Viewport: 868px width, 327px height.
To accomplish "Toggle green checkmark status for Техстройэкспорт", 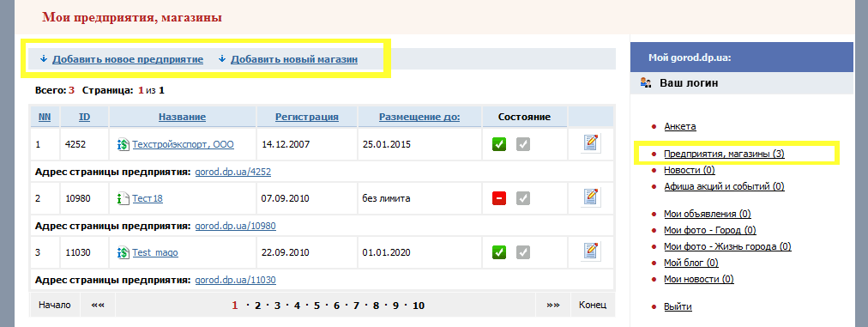I will pos(499,145).
